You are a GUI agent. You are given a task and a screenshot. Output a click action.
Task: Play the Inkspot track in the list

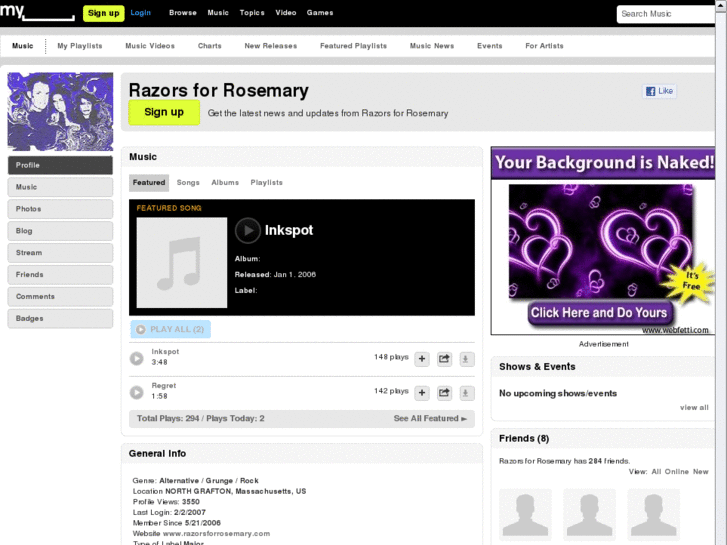(x=136, y=358)
